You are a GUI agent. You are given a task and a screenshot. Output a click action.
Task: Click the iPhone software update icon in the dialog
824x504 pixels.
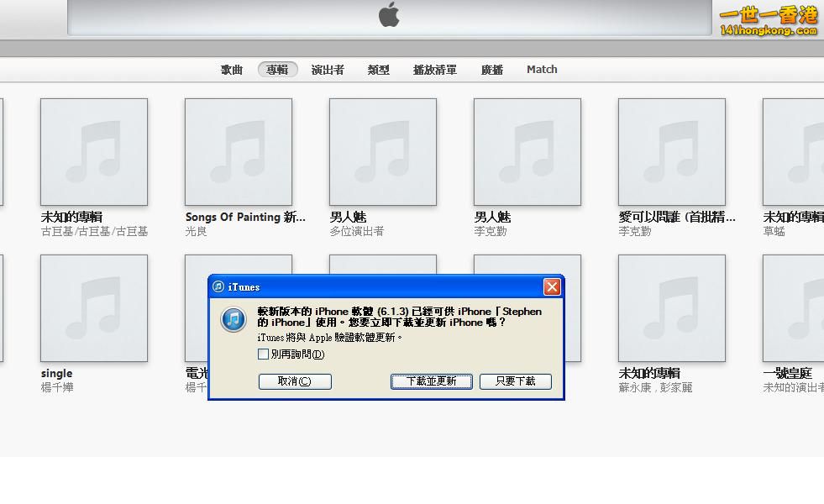(x=233, y=320)
